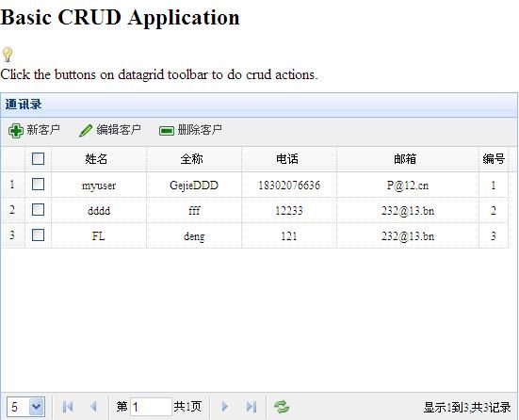Click the 新客户 button label
Screen dimensions: 519x420
point(43,130)
